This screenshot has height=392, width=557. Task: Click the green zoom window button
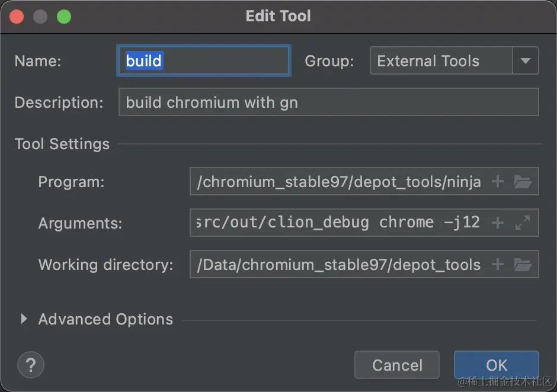pos(64,17)
